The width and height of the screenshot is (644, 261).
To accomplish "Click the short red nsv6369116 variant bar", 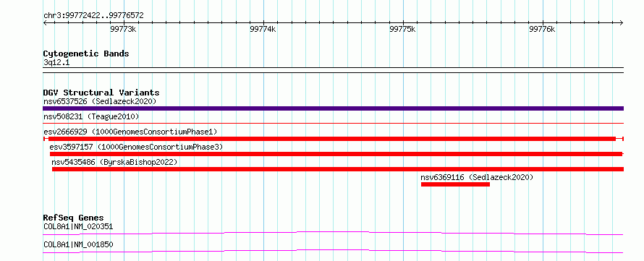I will click(455, 184).
